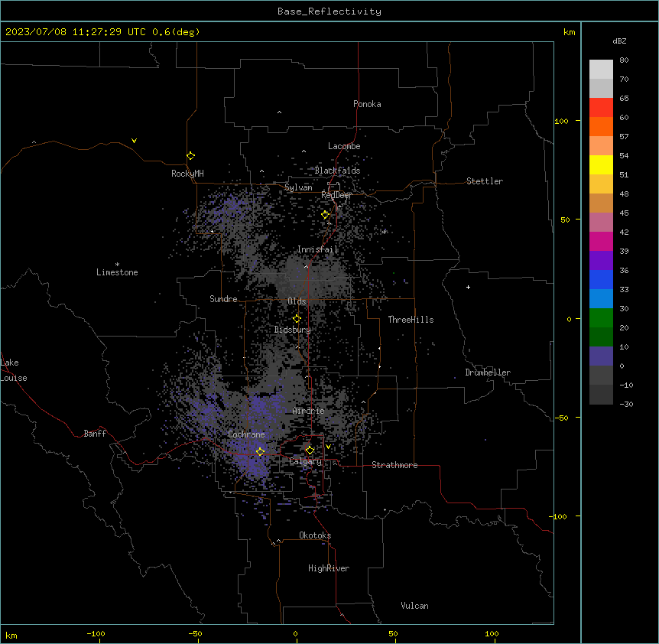Select the purple 36-39 dBZ legend swatch
This screenshot has height=644, width=659.
601,261
